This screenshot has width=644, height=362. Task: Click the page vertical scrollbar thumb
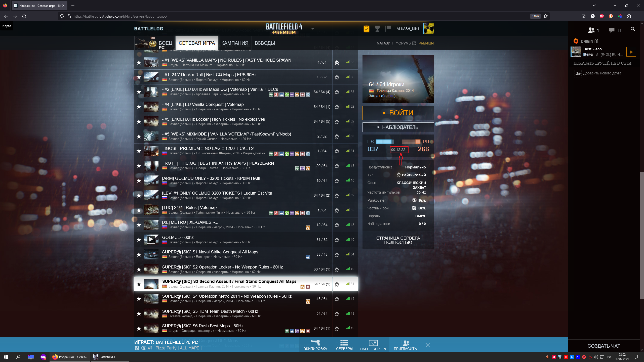coord(641,235)
